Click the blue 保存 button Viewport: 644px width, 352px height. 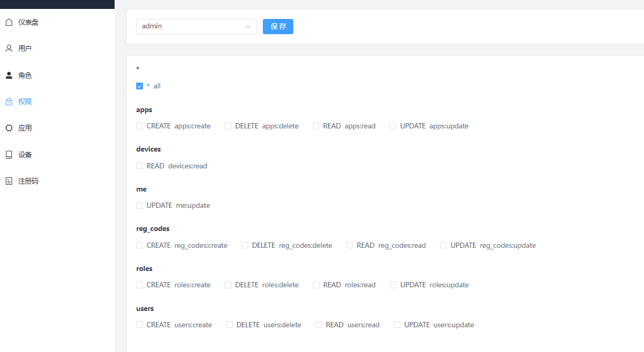coord(278,26)
